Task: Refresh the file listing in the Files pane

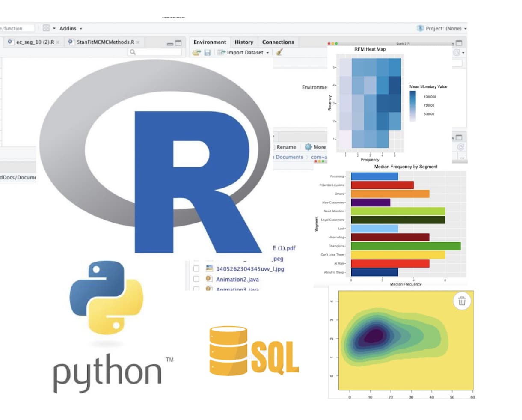Action: pos(460,147)
